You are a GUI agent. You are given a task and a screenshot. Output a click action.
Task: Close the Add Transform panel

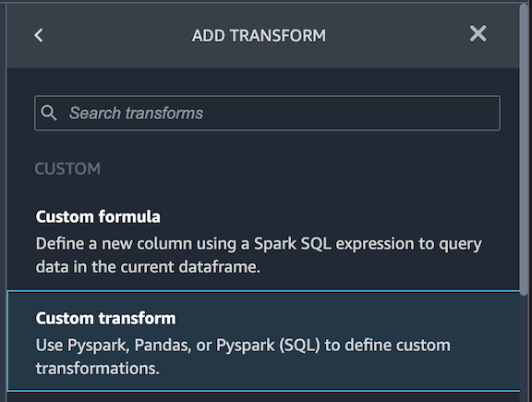478,33
